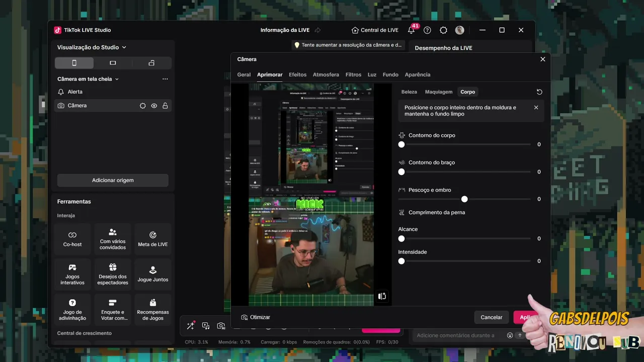
Task: Select the Alerta source row
Action: (113, 92)
